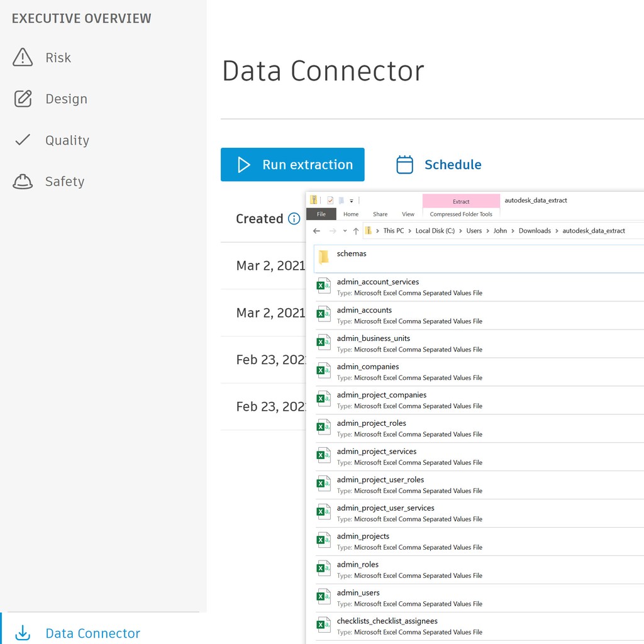Navigate up one folder with the up arrow
This screenshot has width=644, height=644.
click(356, 231)
